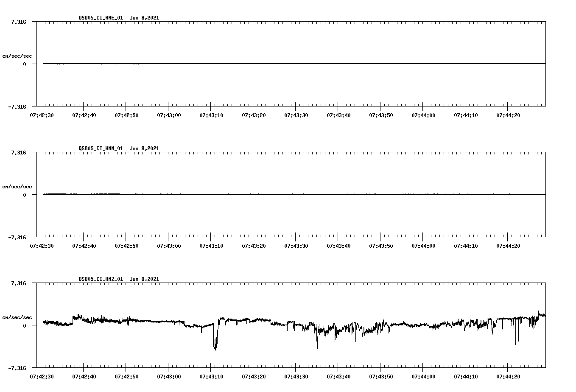Pick the 07:44:20 time label under HNZ plot
The width and height of the screenshot is (576, 392).
[508, 376]
